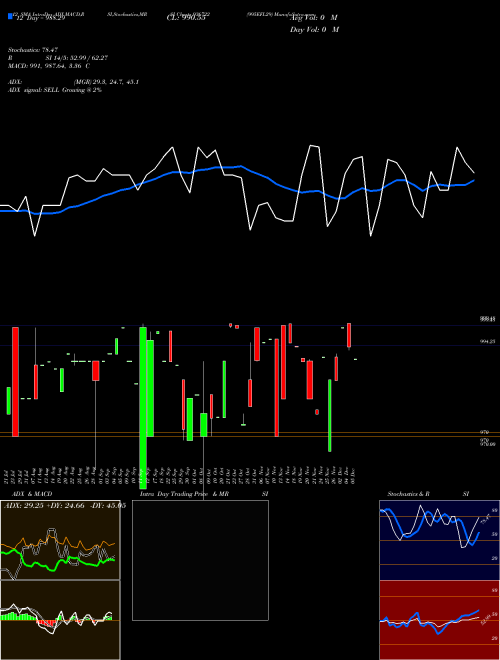Click the 994.23 price axis label
500x660 pixels.
[x=487, y=342]
